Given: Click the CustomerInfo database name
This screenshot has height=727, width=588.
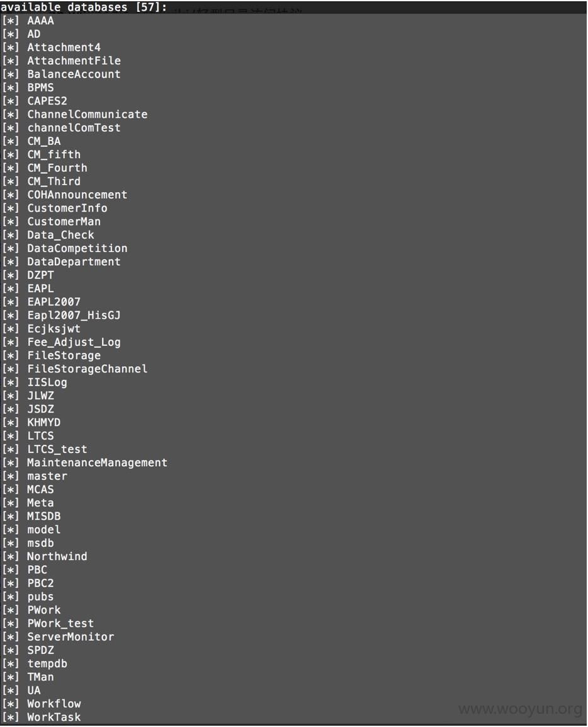Looking at the screenshot, I should 67,208.
